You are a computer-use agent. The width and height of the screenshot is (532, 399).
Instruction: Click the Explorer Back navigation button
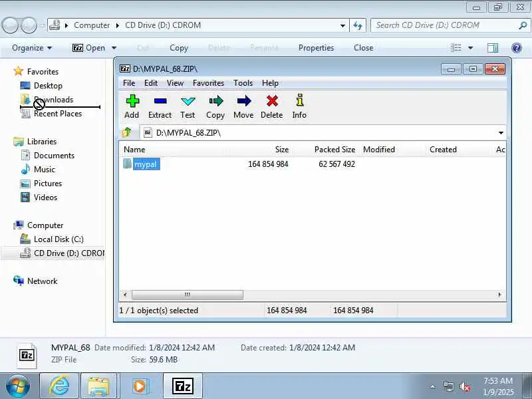pyautogui.click(x=10, y=25)
